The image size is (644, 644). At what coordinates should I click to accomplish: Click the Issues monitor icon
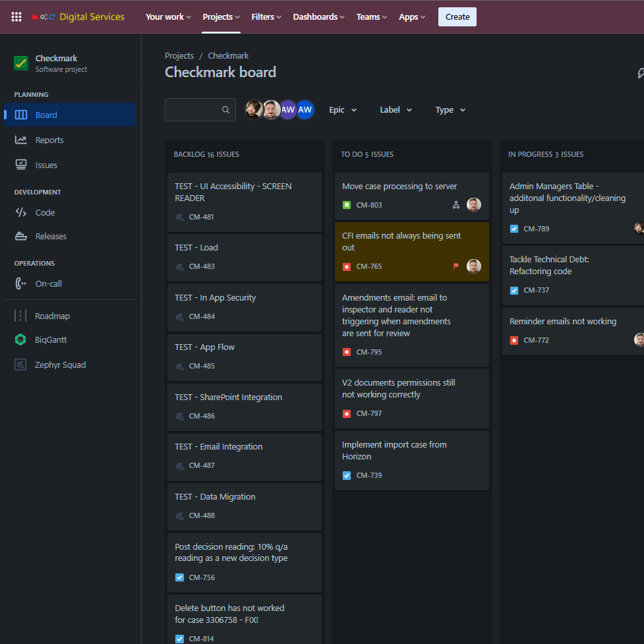pos(21,165)
